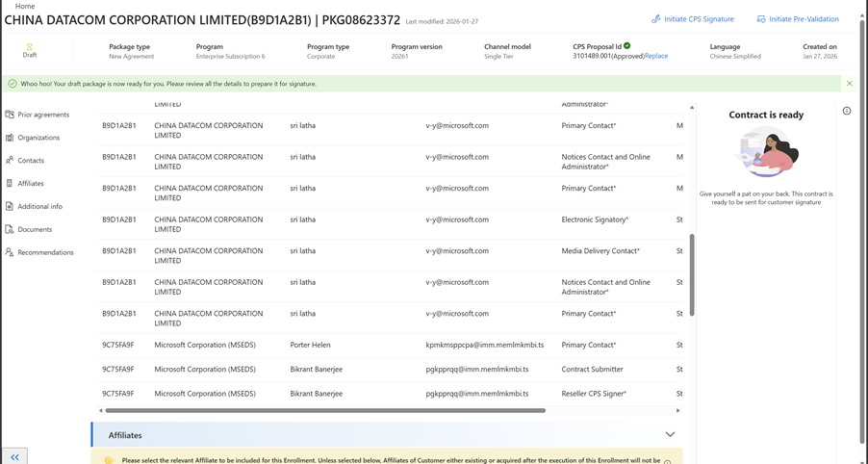This screenshot has width=868, height=464.
Task: Click the Single Tier channel model value
Action: click(x=498, y=56)
